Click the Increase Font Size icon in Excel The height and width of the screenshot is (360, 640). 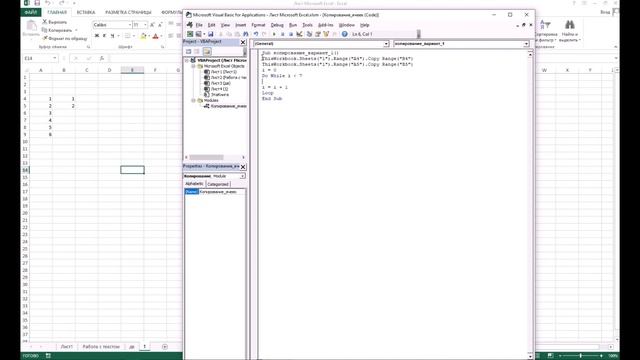pos(152,25)
